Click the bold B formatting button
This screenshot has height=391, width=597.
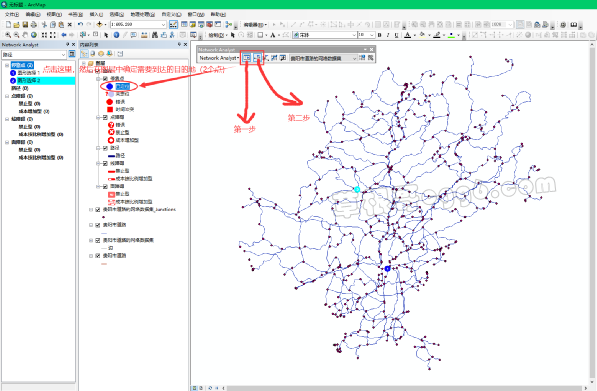click(380, 35)
